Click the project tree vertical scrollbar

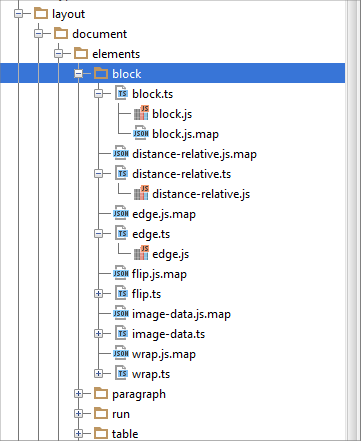point(353,220)
